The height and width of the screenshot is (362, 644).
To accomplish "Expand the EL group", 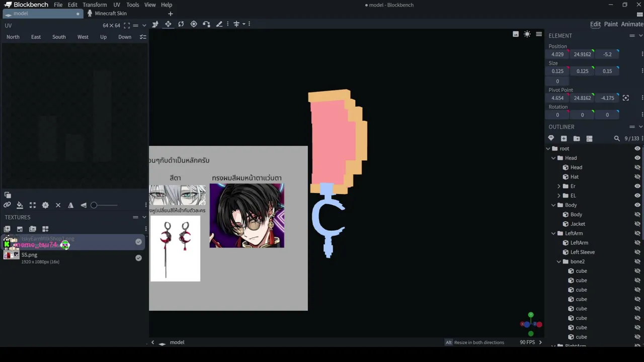I will coord(559,196).
